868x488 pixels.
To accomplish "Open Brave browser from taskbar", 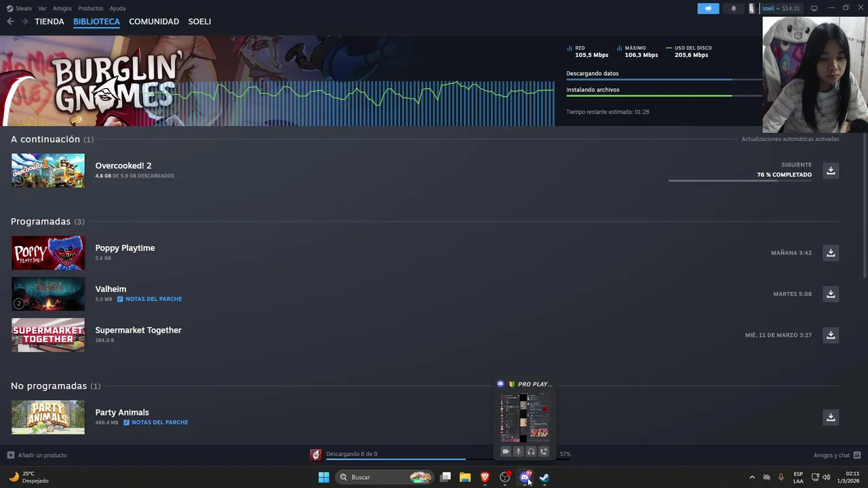I will click(485, 477).
